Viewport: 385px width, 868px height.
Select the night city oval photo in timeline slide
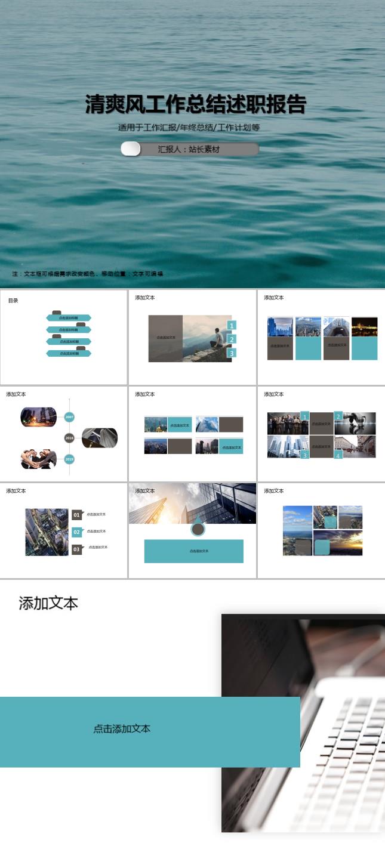click(39, 416)
